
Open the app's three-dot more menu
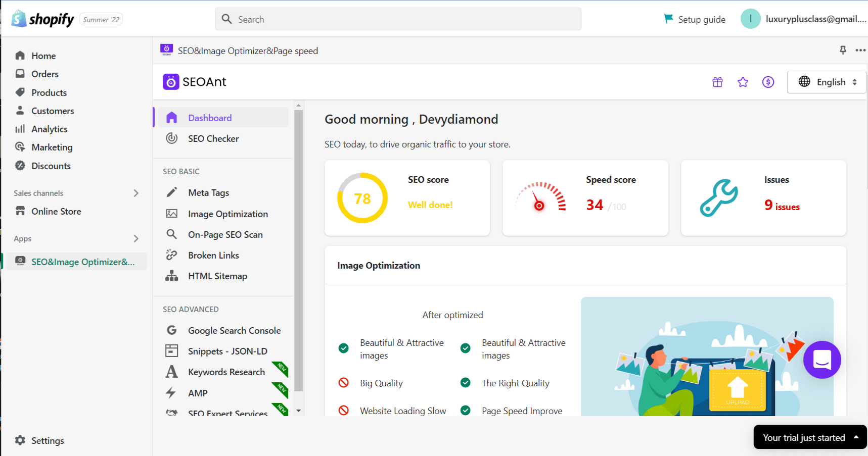(x=860, y=50)
